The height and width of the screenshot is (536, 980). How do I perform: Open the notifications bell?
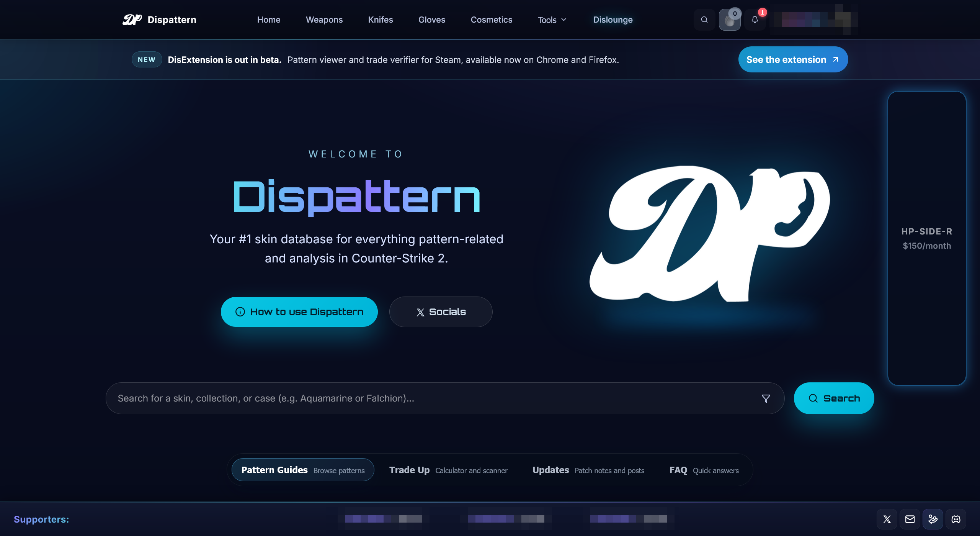[755, 20]
